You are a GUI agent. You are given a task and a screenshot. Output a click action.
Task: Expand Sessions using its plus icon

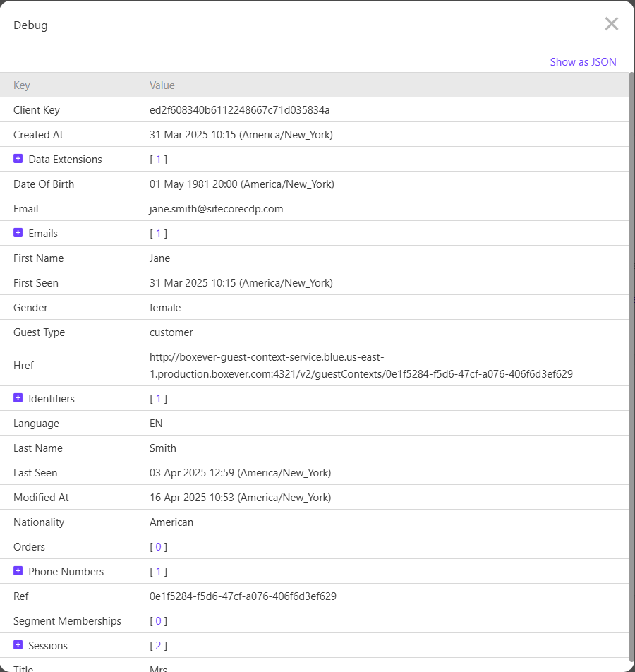(18, 645)
